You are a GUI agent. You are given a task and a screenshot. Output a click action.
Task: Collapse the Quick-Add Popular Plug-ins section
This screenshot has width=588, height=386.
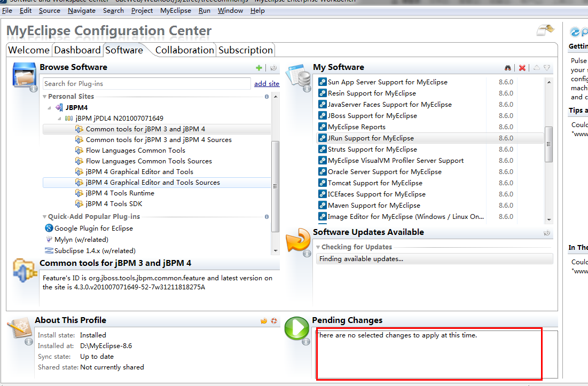tap(45, 217)
